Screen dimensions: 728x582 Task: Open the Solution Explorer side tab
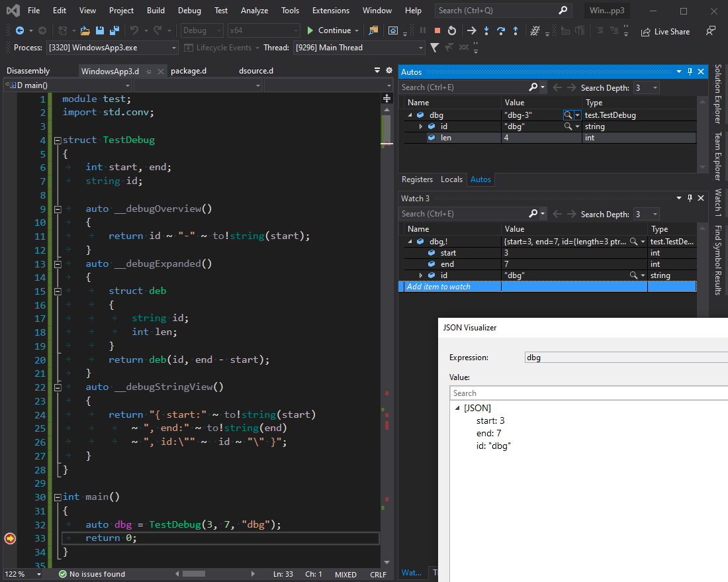718,94
